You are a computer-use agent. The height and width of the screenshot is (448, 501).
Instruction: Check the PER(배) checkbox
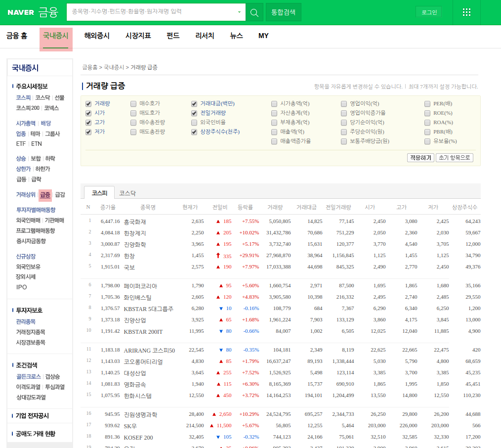click(x=427, y=104)
